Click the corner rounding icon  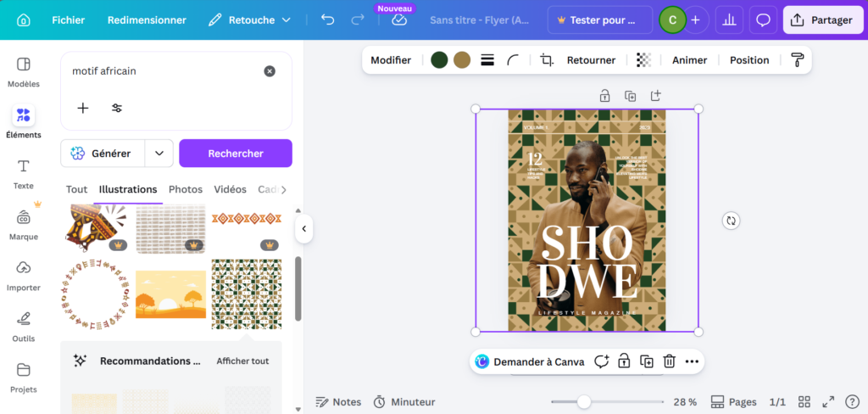(x=513, y=60)
